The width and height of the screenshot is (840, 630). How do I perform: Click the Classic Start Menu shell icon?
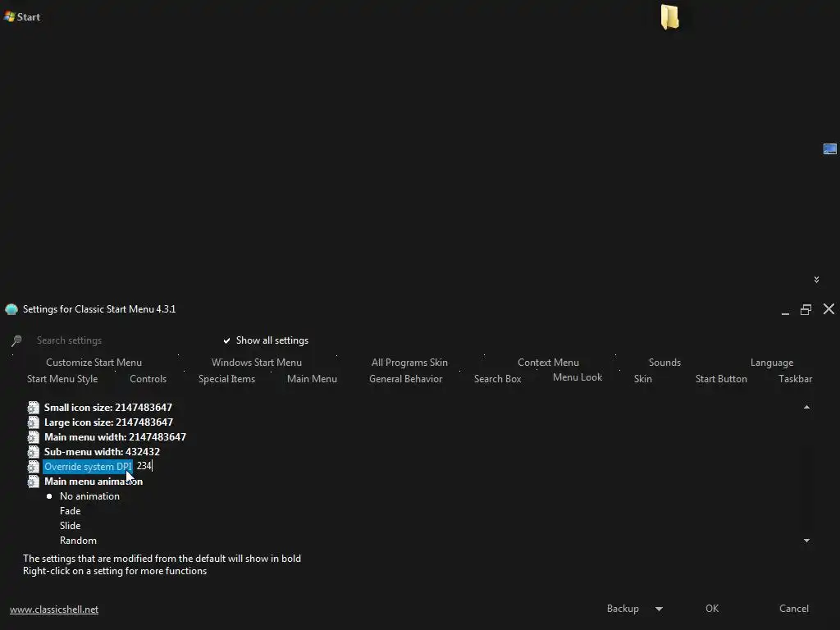pyautogui.click(x=11, y=309)
